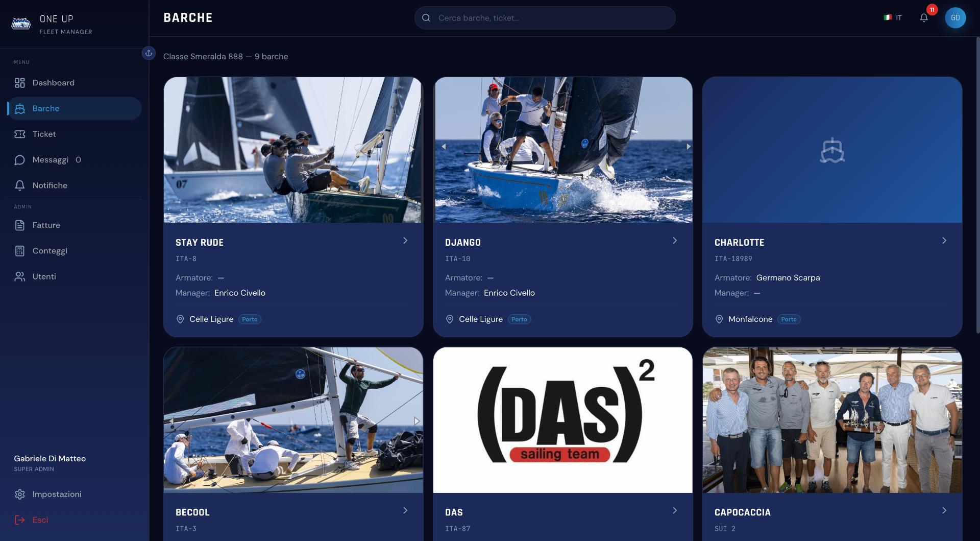Image resolution: width=980 pixels, height=541 pixels.
Task: Expand Django card details chevron
Action: pyautogui.click(x=675, y=241)
